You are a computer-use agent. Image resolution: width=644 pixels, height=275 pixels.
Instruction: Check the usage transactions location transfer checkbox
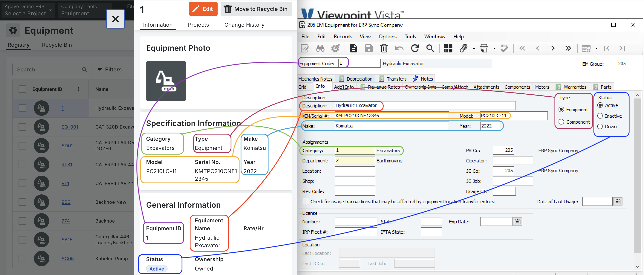tap(306, 201)
